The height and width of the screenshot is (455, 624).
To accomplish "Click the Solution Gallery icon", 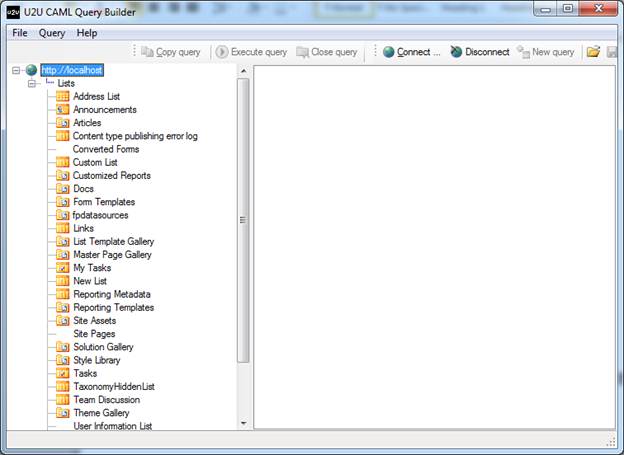I will point(62,347).
